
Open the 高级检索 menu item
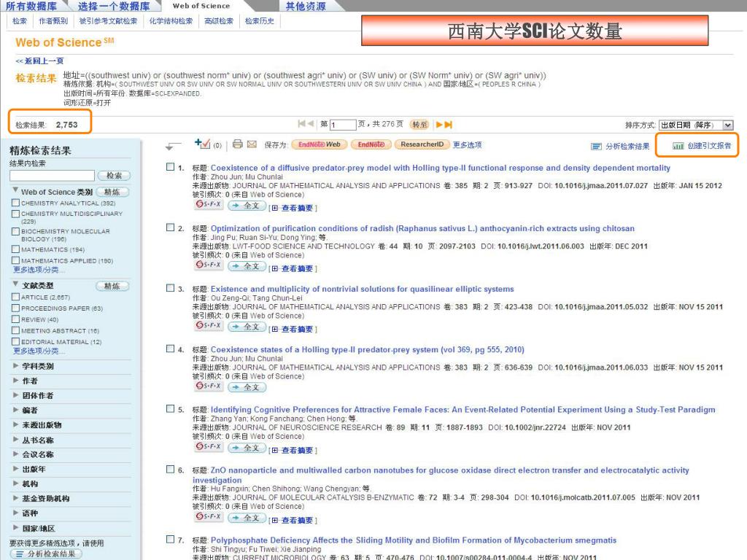coord(219,21)
